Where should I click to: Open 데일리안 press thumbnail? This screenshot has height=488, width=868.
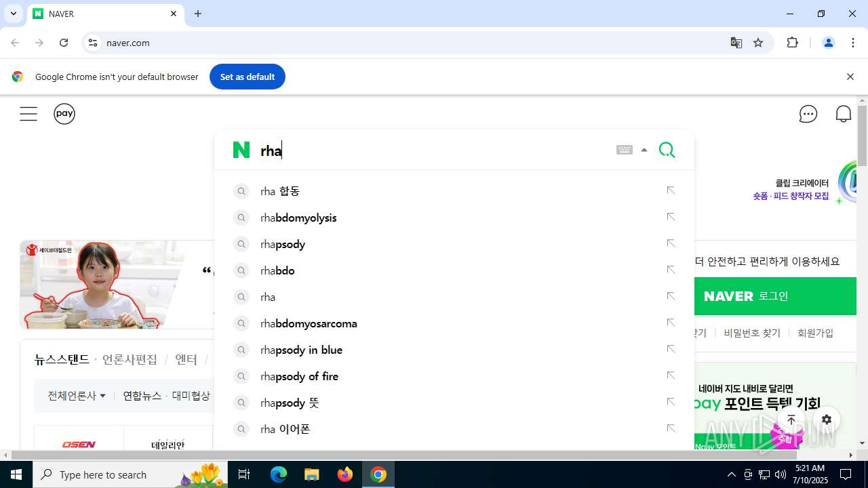(x=168, y=445)
